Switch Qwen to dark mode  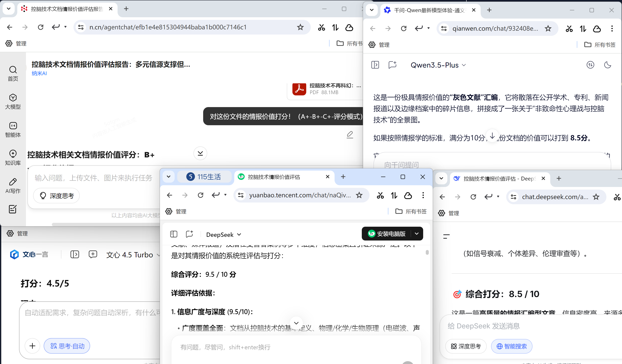click(608, 65)
